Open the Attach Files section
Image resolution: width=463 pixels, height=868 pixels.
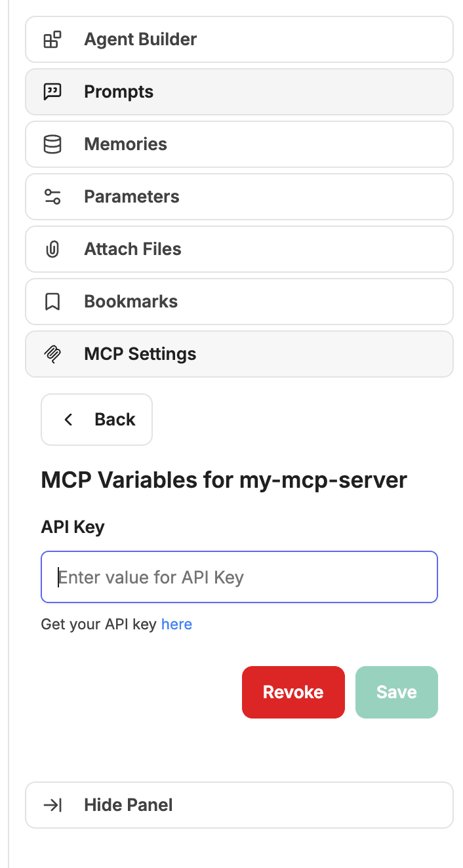[239, 249]
